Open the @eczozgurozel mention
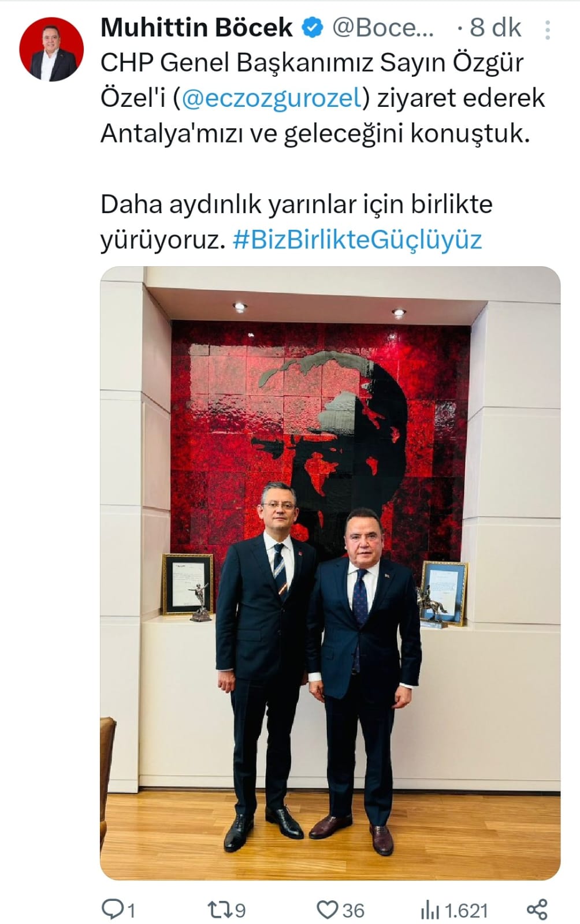This screenshot has height=924, width=580. click(x=271, y=98)
